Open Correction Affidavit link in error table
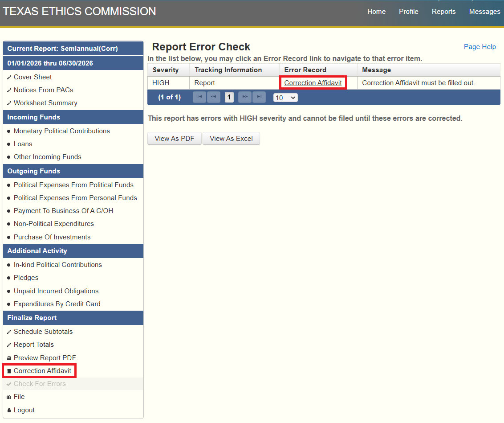Viewport: 504px width, 423px height. pyautogui.click(x=313, y=82)
